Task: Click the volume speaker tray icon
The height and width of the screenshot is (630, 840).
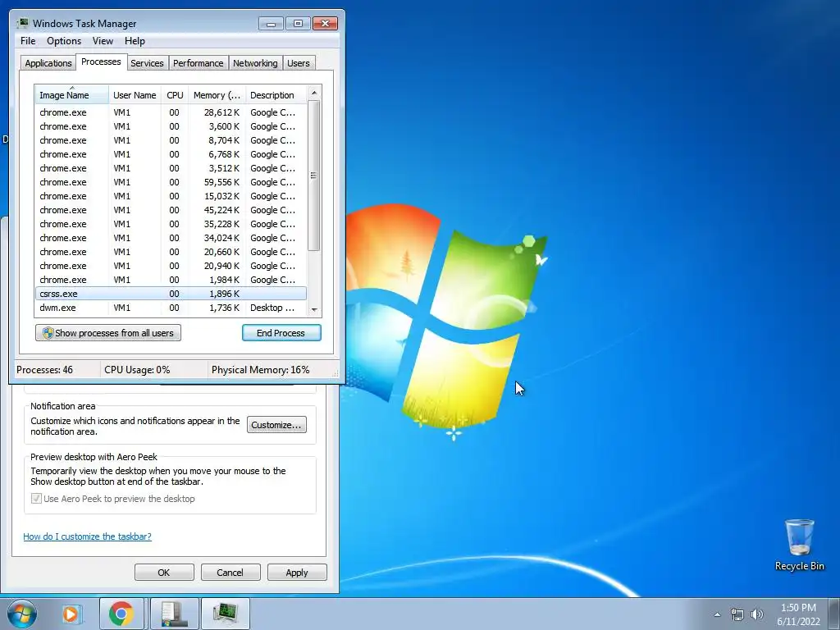Action: tap(756, 614)
